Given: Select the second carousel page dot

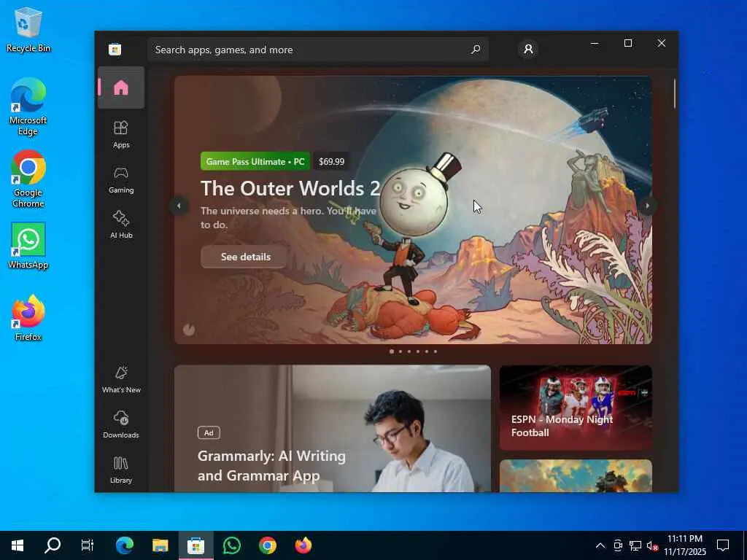Looking at the screenshot, I should [x=400, y=351].
